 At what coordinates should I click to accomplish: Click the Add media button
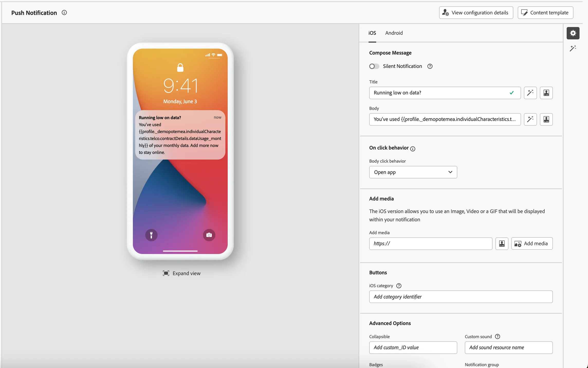(532, 244)
